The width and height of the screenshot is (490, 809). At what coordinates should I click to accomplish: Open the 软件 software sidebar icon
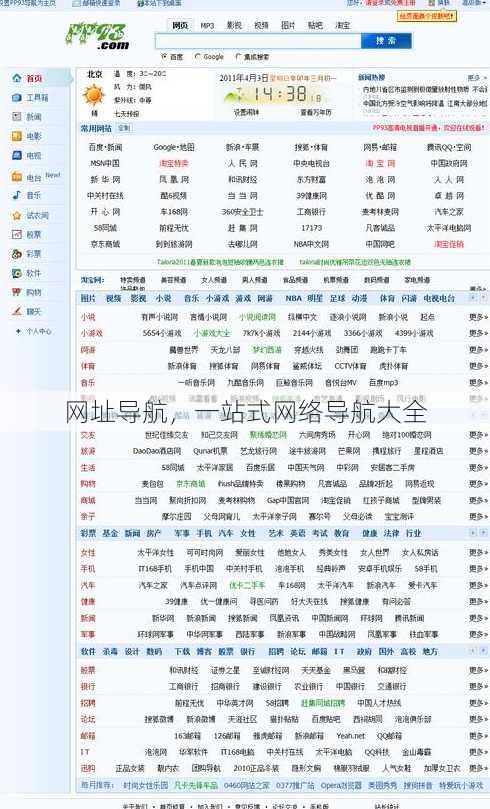17,273
